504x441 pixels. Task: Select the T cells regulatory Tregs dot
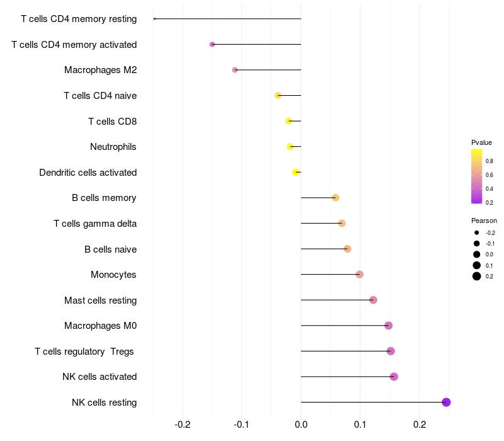click(x=391, y=351)
